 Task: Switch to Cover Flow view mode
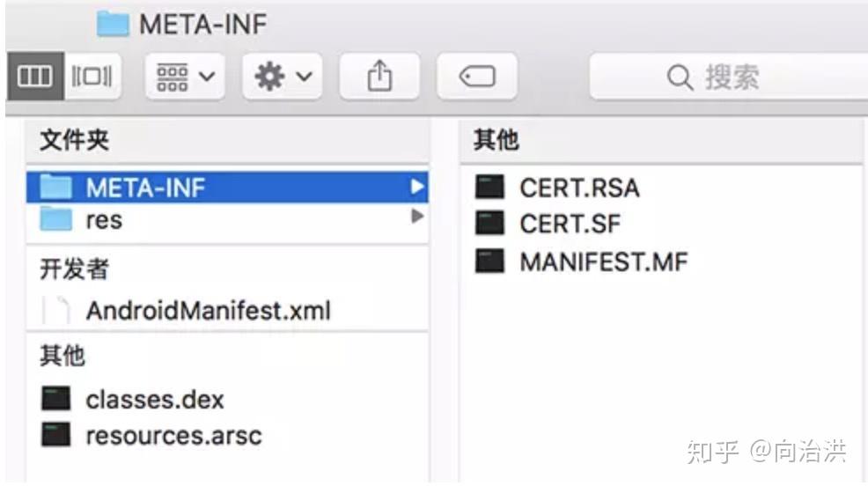tap(92, 76)
